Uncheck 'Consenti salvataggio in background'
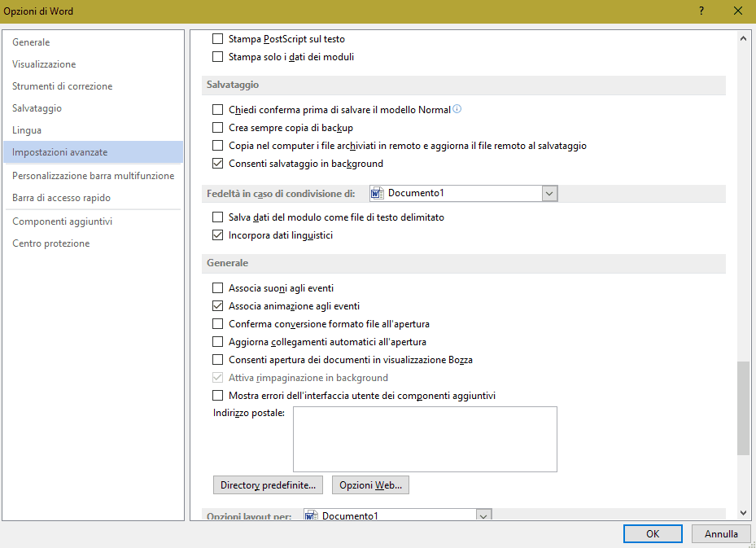 click(217, 164)
